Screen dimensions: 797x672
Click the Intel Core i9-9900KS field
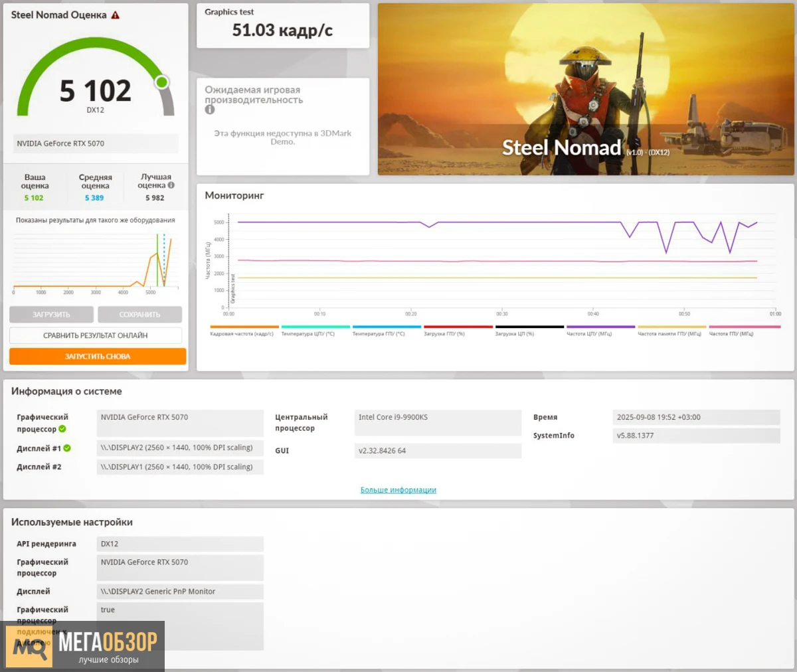click(438, 422)
